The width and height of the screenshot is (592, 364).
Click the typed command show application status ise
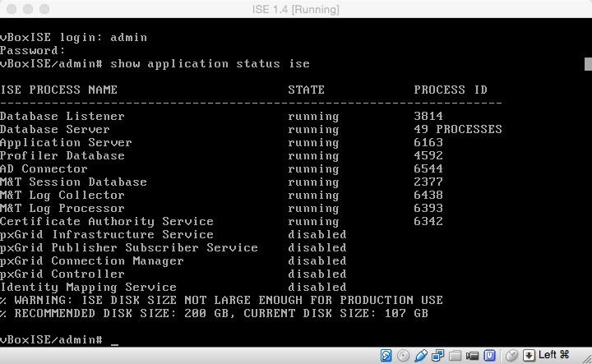(x=210, y=64)
